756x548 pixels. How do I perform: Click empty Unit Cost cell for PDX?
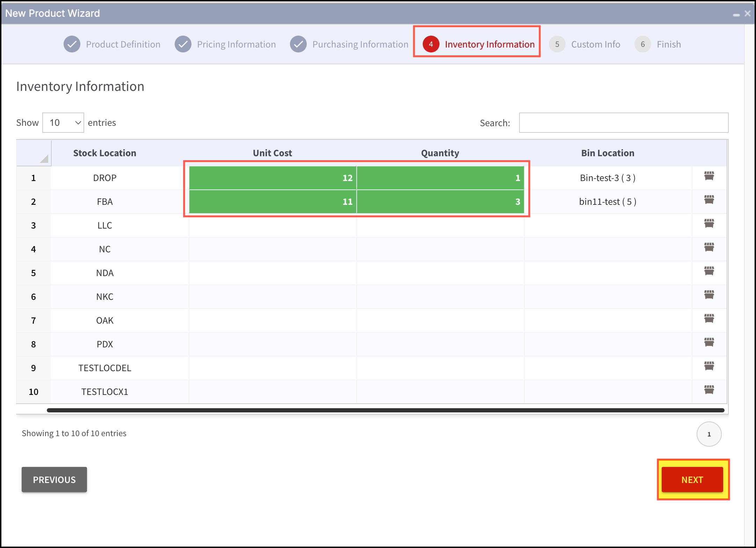(x=272, y=344)
